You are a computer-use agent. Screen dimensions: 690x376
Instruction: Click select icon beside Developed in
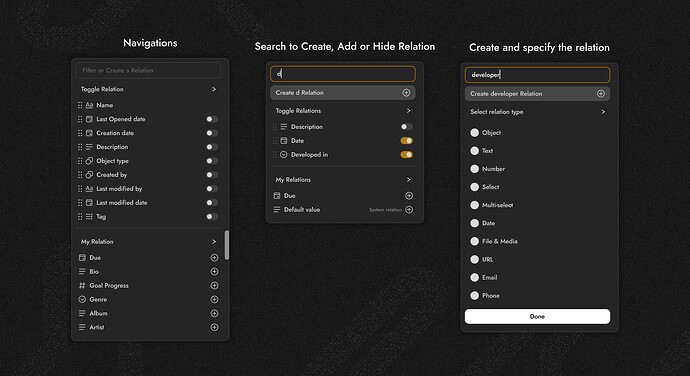tap(284, 155)
